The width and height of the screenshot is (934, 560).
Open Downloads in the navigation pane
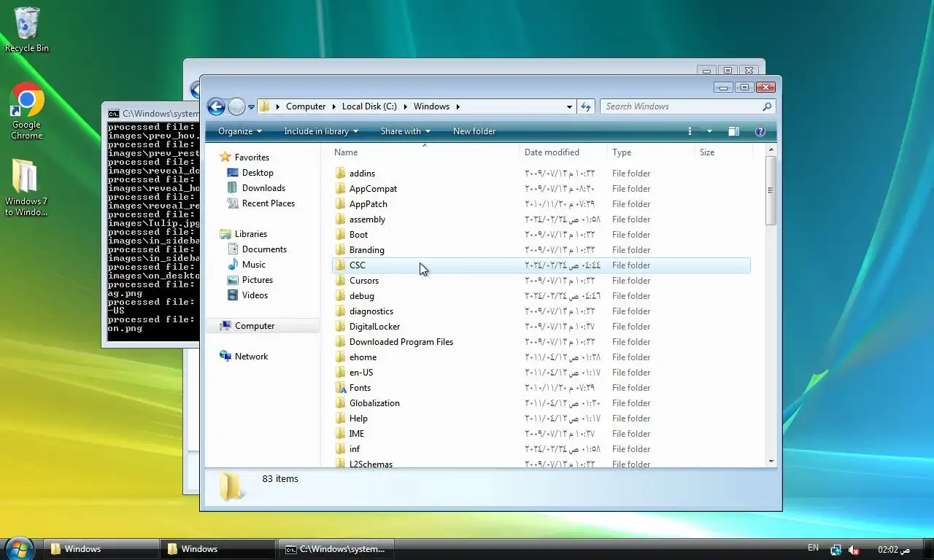click(x=263, y=188)
